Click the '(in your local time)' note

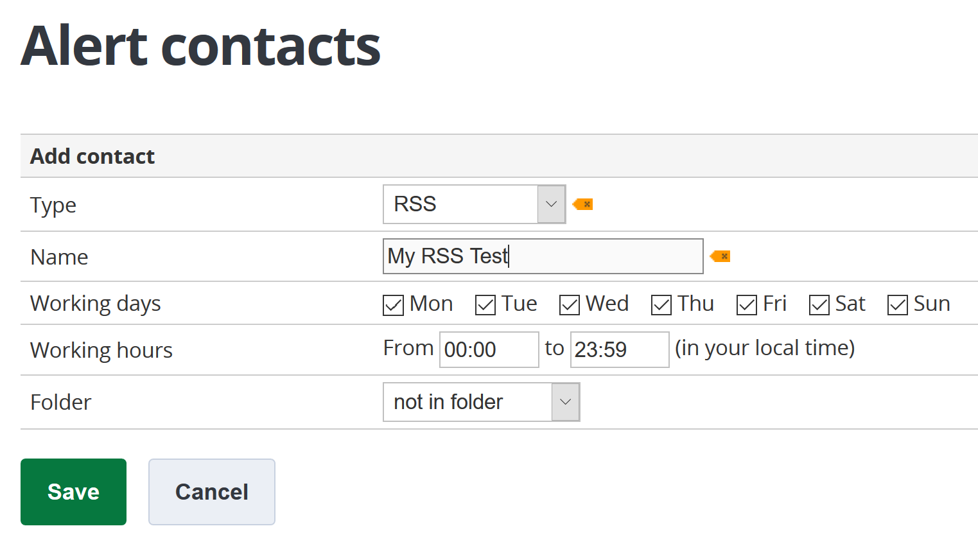(765, 348)
